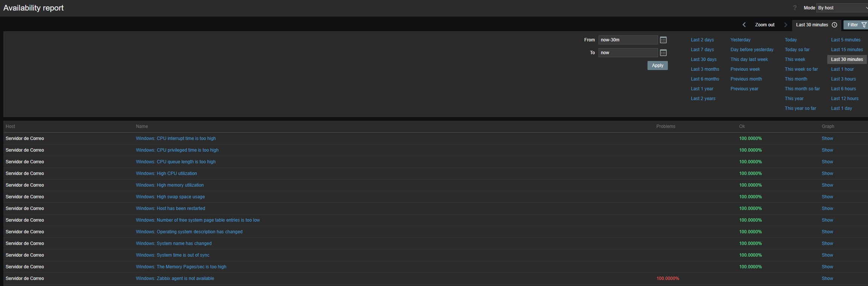This screenshot has height=286, width=868.
Task: Focus the To time input field
Action: click(628, 53)
